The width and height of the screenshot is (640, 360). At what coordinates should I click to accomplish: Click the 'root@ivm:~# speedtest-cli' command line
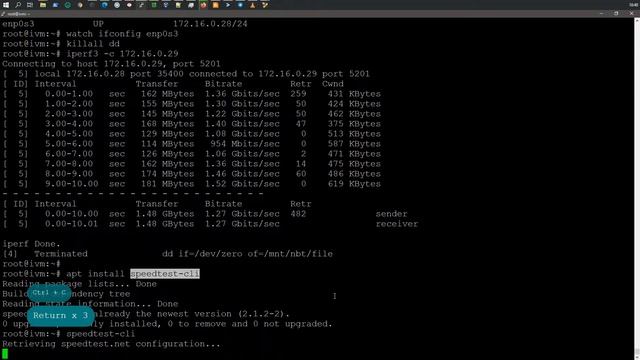[69, 334]
